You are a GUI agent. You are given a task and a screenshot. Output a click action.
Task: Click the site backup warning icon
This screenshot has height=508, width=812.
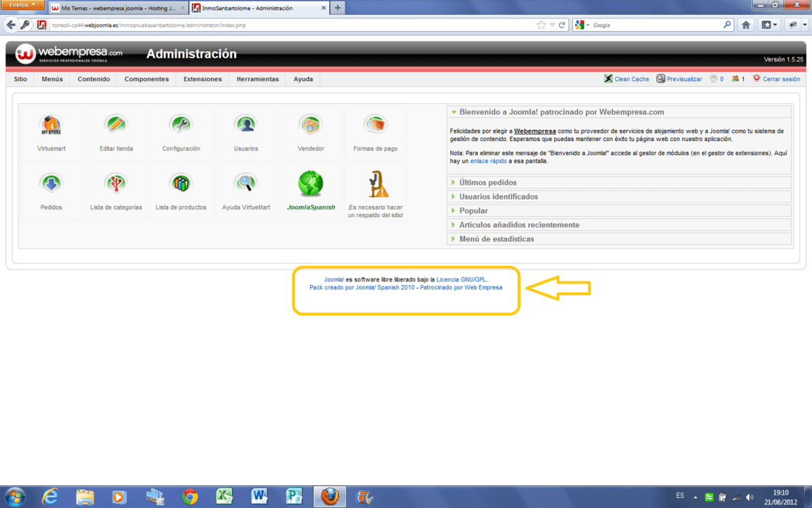click(x=377, y=185)
